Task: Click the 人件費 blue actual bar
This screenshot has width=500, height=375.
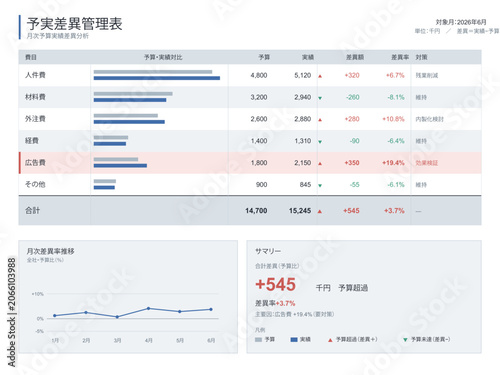Action: (157, 78)
